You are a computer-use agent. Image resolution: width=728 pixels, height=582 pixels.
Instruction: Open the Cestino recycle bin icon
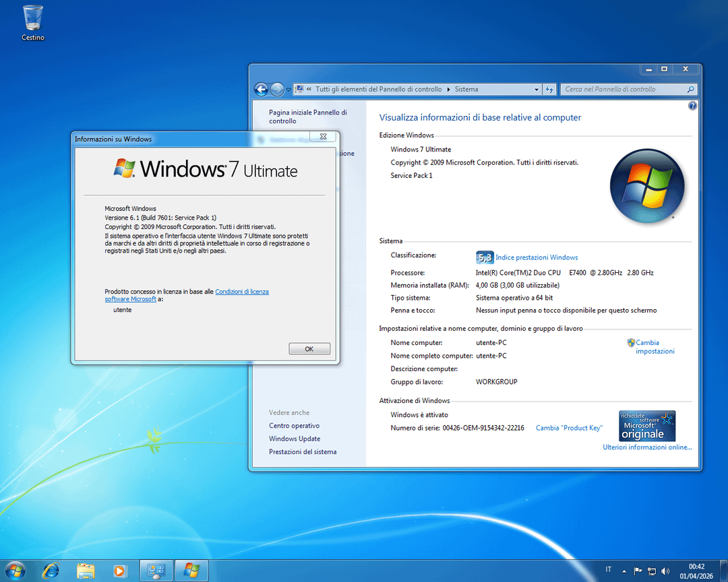coord(32,19)
